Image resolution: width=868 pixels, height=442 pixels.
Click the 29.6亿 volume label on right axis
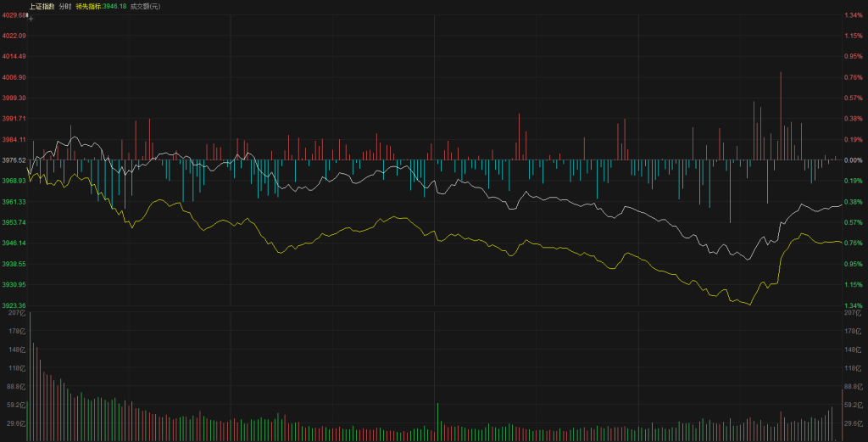[x=852, y=422]
